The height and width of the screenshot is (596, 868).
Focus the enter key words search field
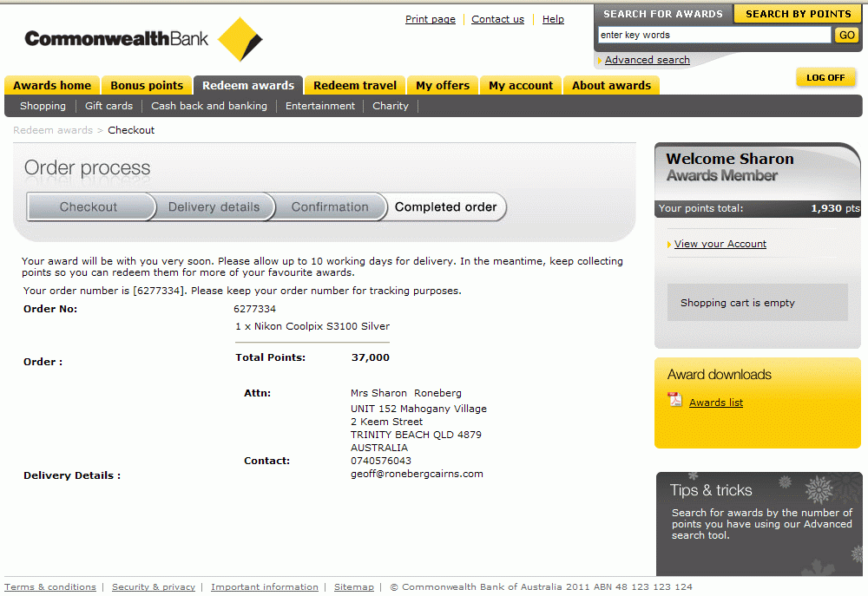[x=714, y=35]
